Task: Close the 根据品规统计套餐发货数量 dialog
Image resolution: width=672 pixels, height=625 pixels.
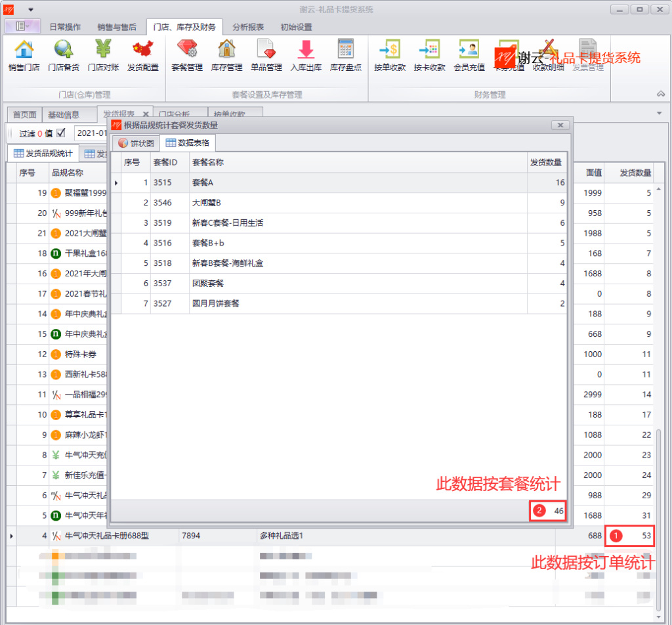Action: tap(560, 125)
